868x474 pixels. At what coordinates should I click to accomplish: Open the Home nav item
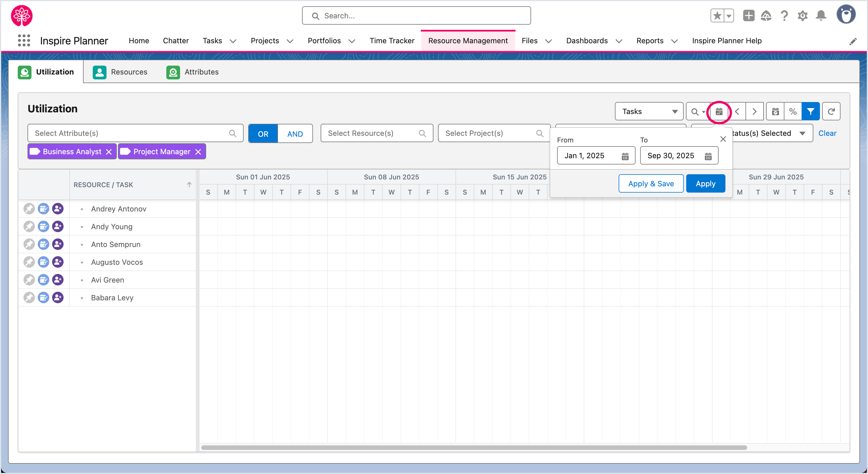139,41
